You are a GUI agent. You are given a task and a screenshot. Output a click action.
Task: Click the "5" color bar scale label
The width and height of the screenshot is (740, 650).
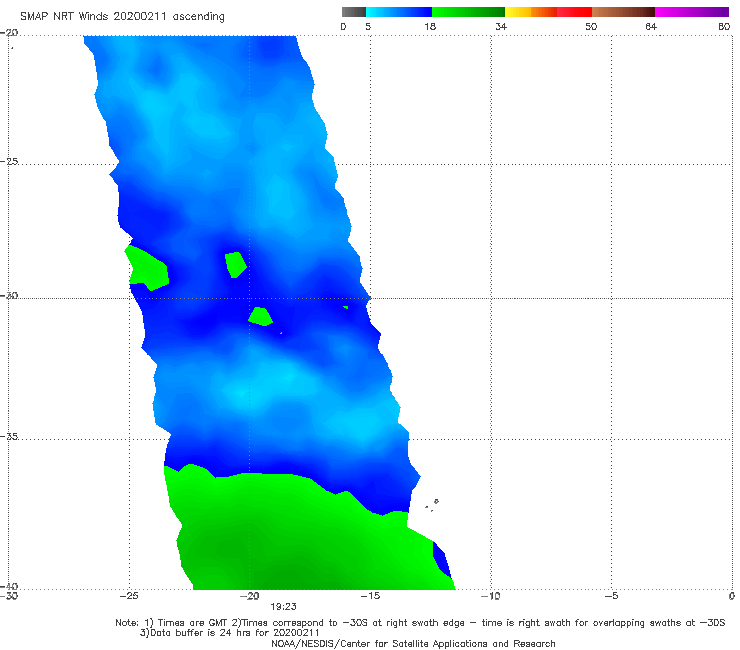[368, 27]
